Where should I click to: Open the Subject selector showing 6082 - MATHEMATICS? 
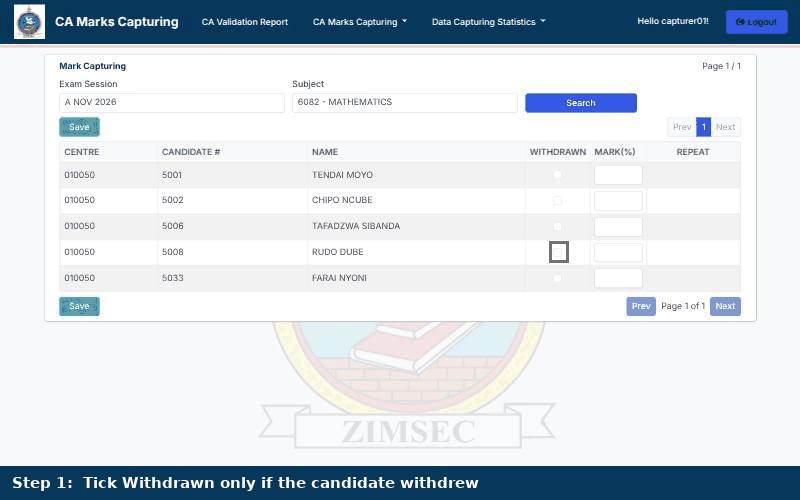point(405,103)
